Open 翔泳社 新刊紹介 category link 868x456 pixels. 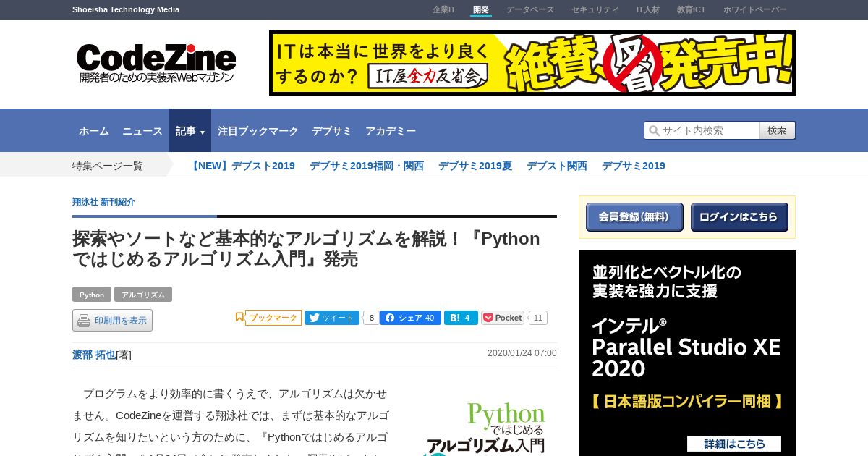tap(103, 202)
